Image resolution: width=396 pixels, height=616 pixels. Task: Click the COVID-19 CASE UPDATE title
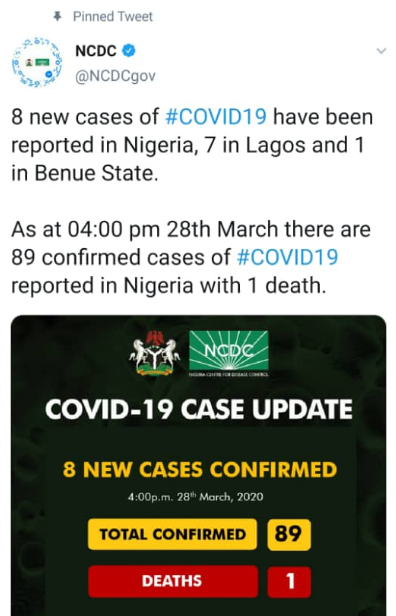pos(199,409)
